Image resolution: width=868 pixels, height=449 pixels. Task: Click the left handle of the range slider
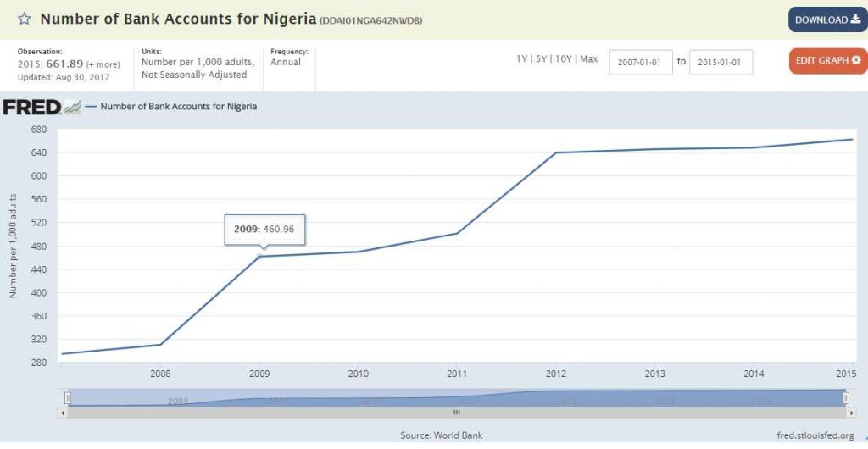[x=68, y=397]
